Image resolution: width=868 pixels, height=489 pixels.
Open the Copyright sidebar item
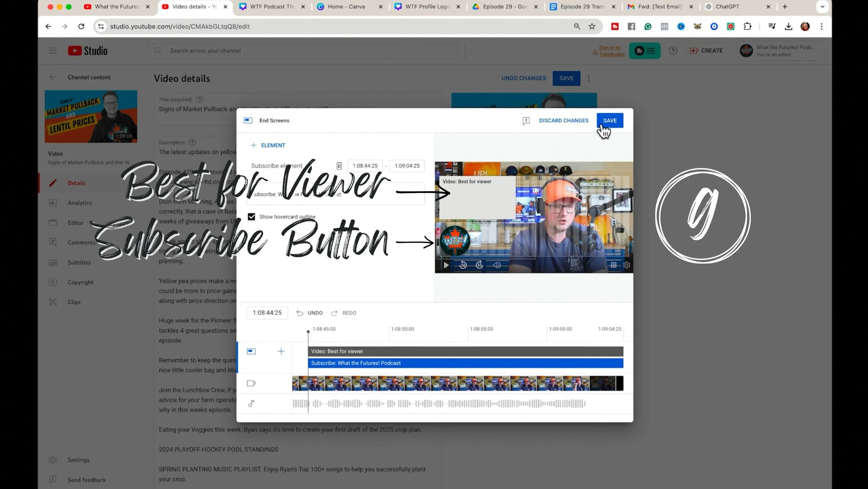81,282
